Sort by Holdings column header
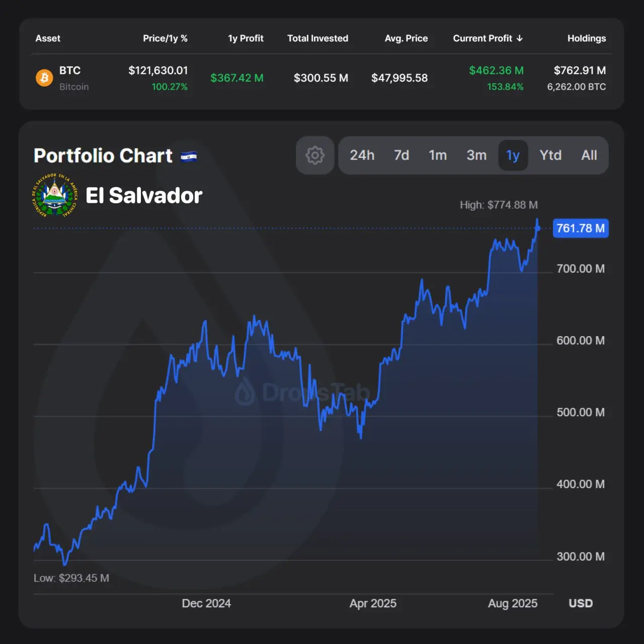 click(586, 39)
